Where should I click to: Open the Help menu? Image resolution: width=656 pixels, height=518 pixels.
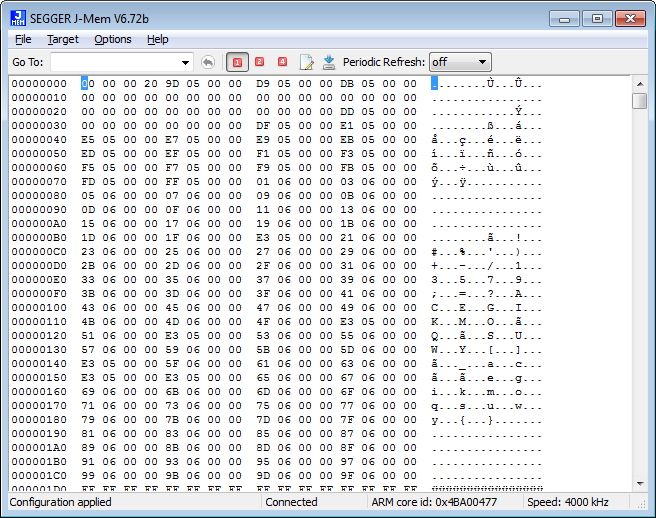(x=158, y=39)
